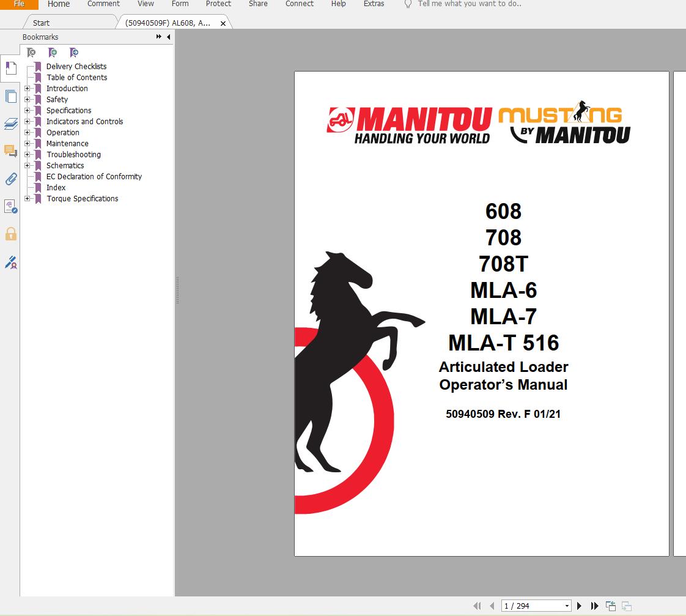Click the next view icon in status bar
686x616 pixels.
pyautogui.click(x=627, y=606)
